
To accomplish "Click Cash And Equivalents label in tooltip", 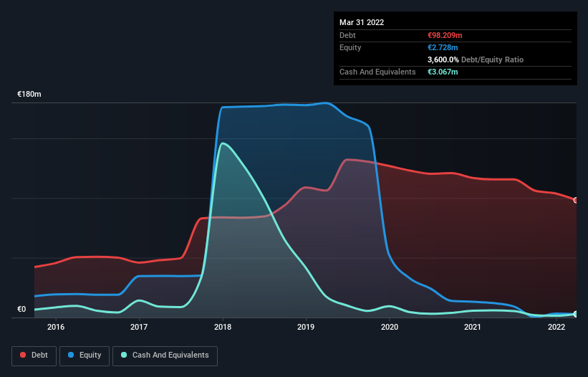I will (377, 72).
